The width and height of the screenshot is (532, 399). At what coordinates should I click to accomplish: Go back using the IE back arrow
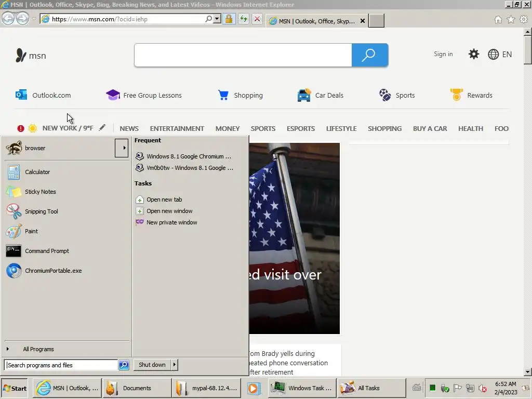tap(8, 19)
